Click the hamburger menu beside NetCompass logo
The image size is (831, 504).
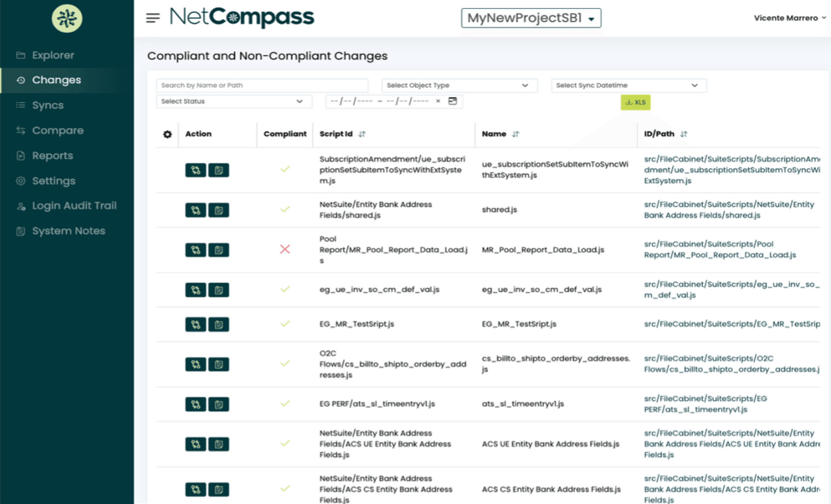pyautogui.click(x=152, y=18)
